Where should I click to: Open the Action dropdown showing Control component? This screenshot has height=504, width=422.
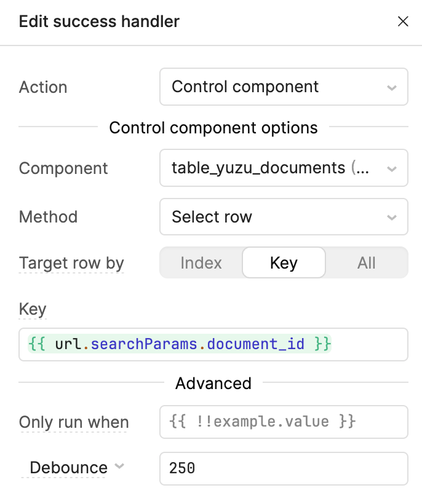[x=283, y=87]
